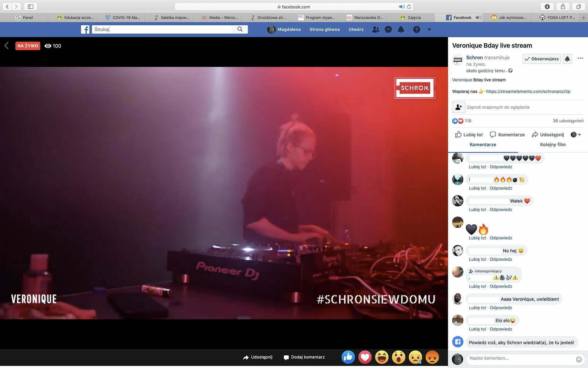The height and width of the screenshot is (368, 588).
Task: Choose Dodaj komentarz below the video
Action: 304,357
